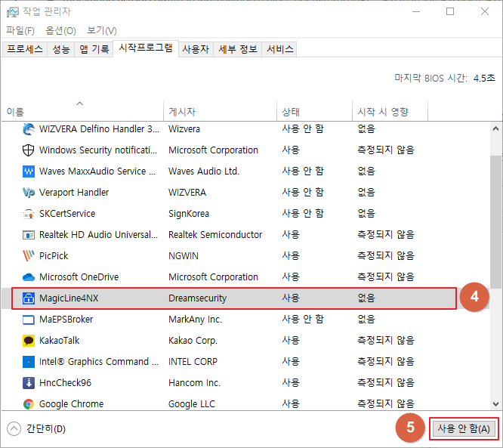The height and width of the screenshot is (448, 503).
Task: Select the Realtek HD Audio Universal row name
Action: tap(98, 235)
